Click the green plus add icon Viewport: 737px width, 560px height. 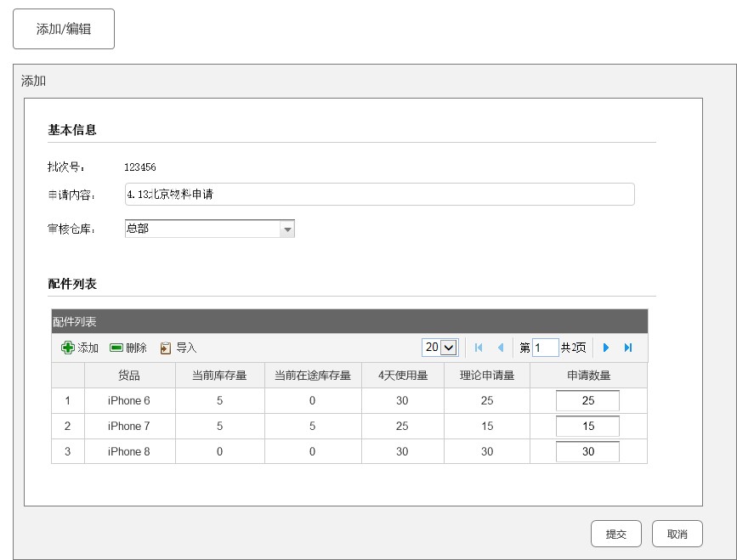coord(68,348)
